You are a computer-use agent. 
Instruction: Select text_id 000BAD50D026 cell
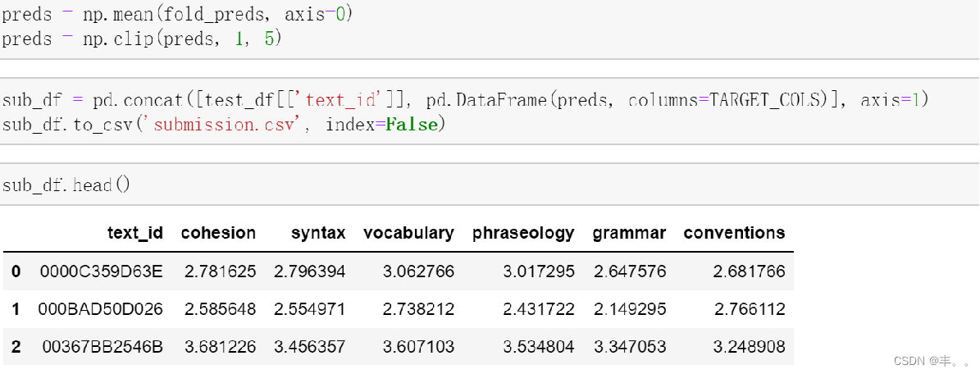point(101,309)
